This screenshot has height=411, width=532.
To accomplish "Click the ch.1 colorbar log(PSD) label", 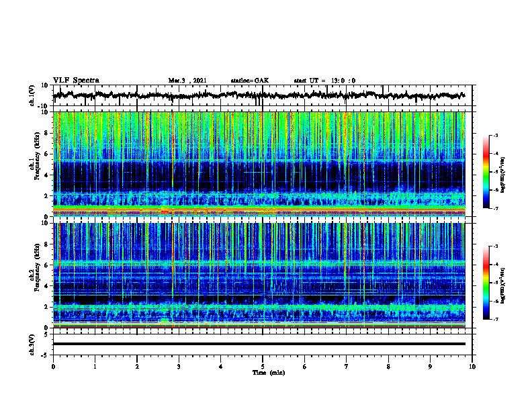I will pyautogui.click(x=502, y=175).
